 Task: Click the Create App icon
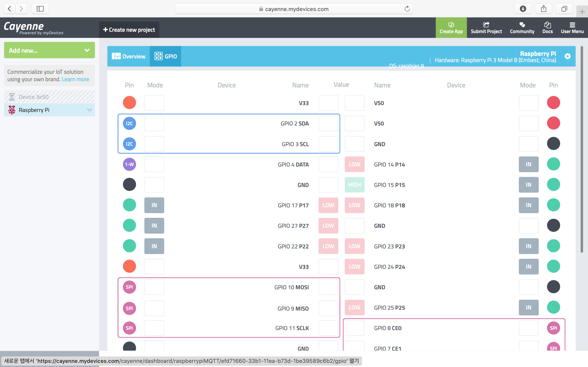(x=451, y=25)
